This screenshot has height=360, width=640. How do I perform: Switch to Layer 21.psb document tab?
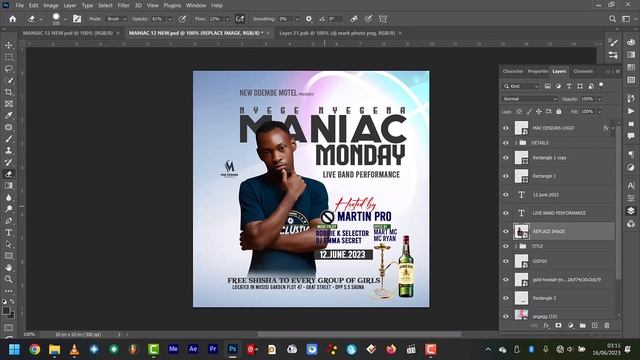pos(337,33)
